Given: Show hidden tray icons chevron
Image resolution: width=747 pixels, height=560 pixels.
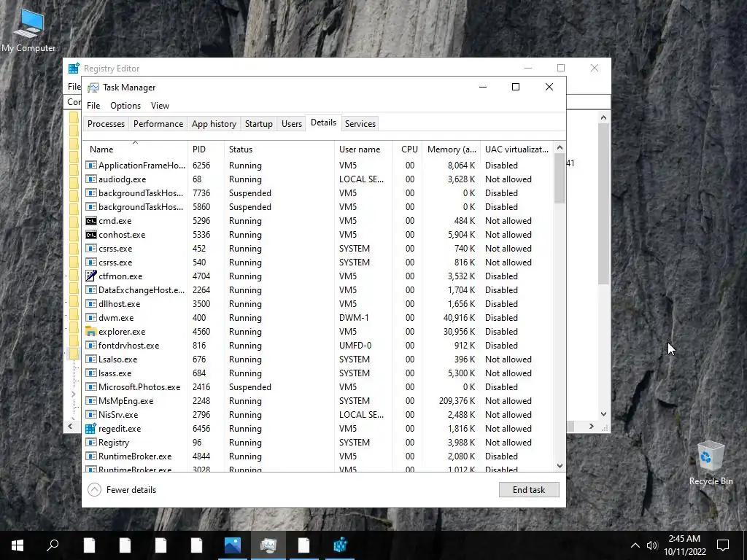Looking at the screenshot, I should click(x=635, y=545).
